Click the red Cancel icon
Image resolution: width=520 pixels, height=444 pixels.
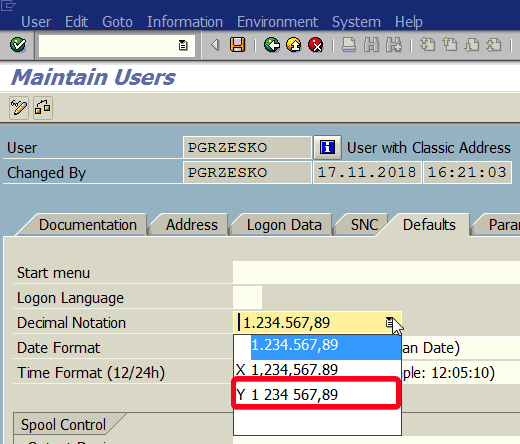(x=316, y=45)
